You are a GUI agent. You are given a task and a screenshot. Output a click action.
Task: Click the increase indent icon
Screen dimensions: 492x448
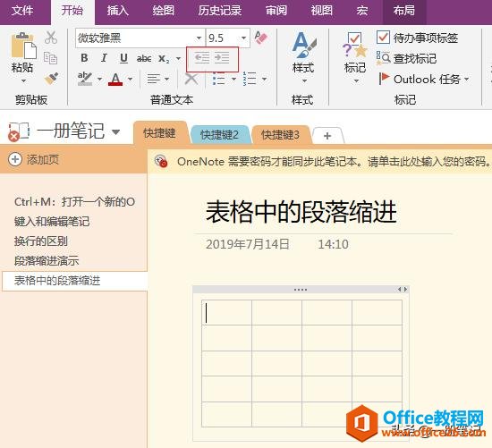[222, 58]
